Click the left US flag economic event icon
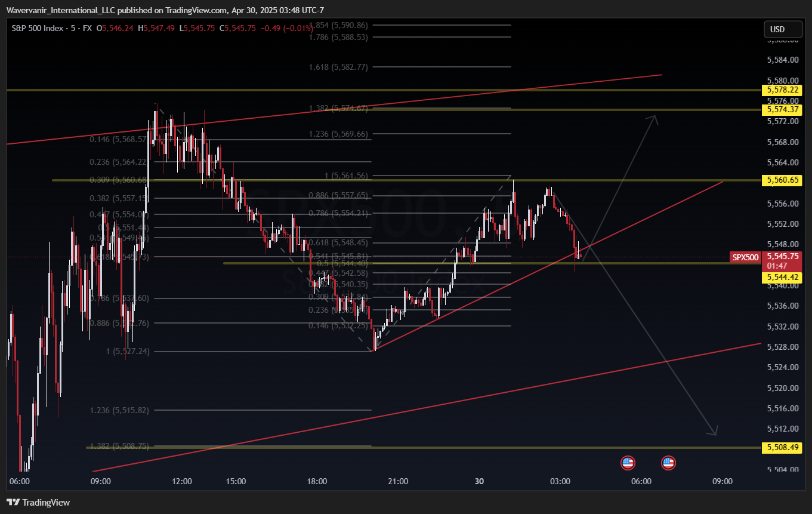 [628, 462]
